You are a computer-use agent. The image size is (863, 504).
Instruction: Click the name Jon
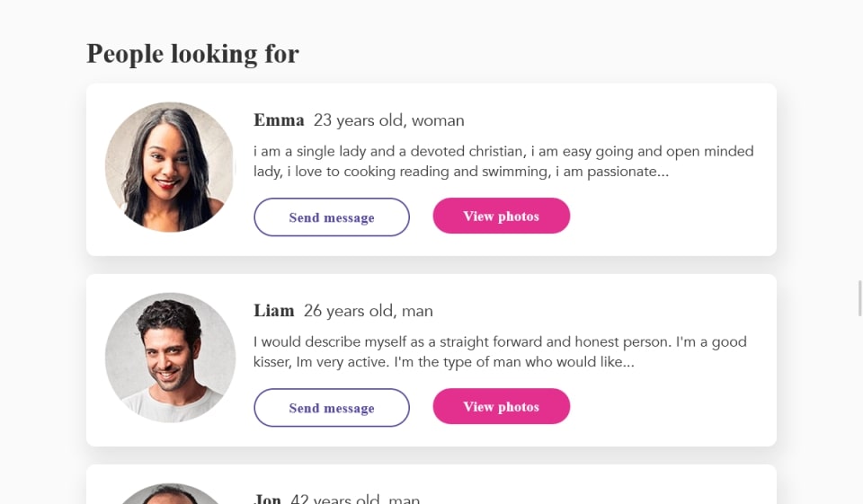[267, 499]
